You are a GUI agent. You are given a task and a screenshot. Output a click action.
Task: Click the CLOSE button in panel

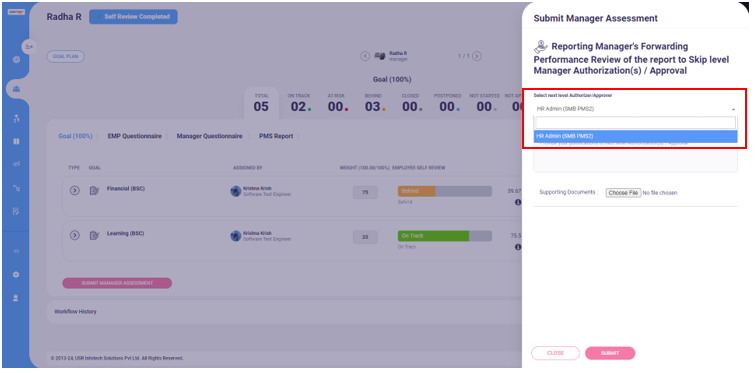tap(555, 353)
